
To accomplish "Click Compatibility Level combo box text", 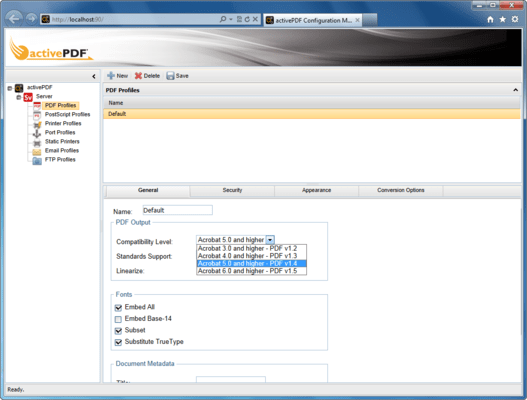I will coord(231,240).
